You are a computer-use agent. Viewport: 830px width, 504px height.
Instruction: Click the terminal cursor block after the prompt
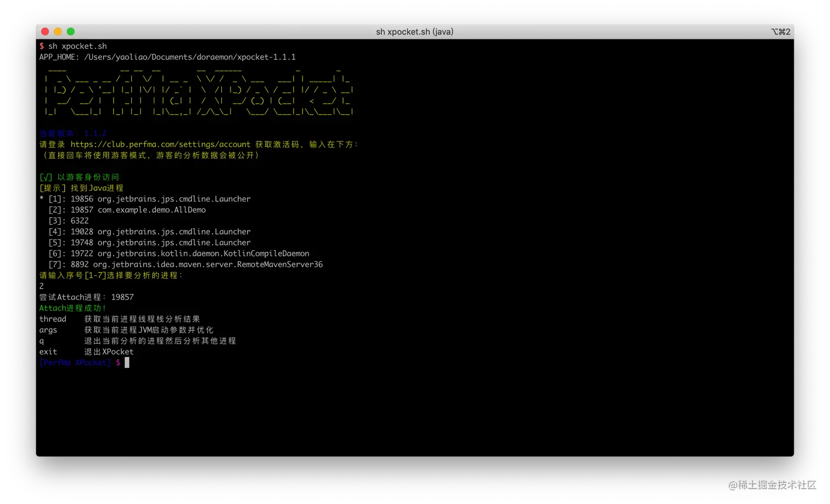(127, 363)
